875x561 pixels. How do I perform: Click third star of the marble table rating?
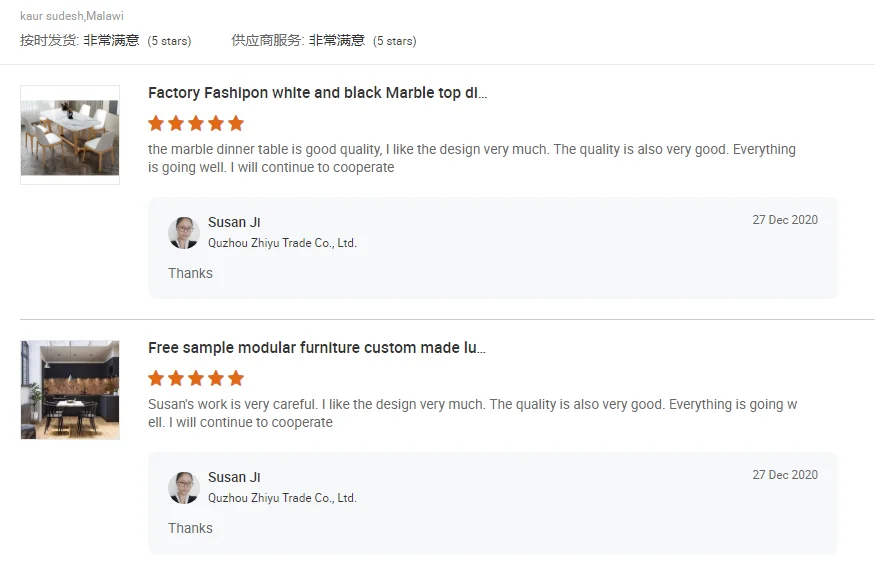pyautogui.click(x=196, y=124)
